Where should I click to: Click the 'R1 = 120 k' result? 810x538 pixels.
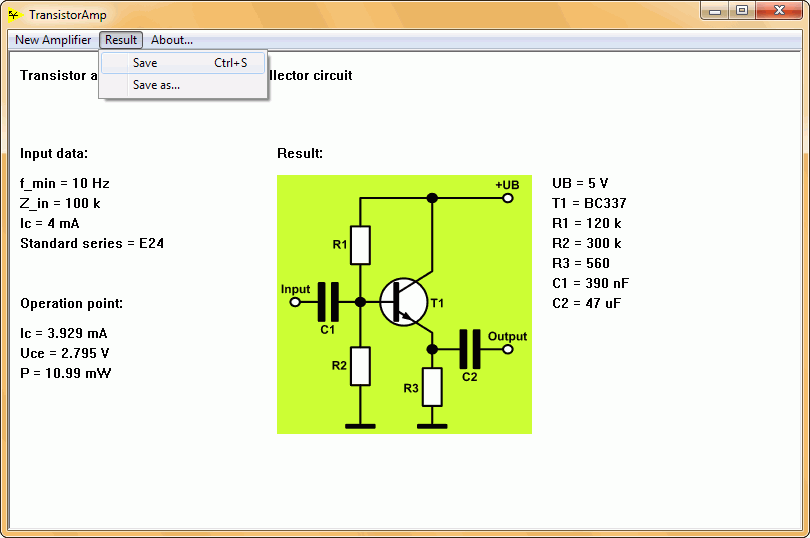tap(586, 223)
